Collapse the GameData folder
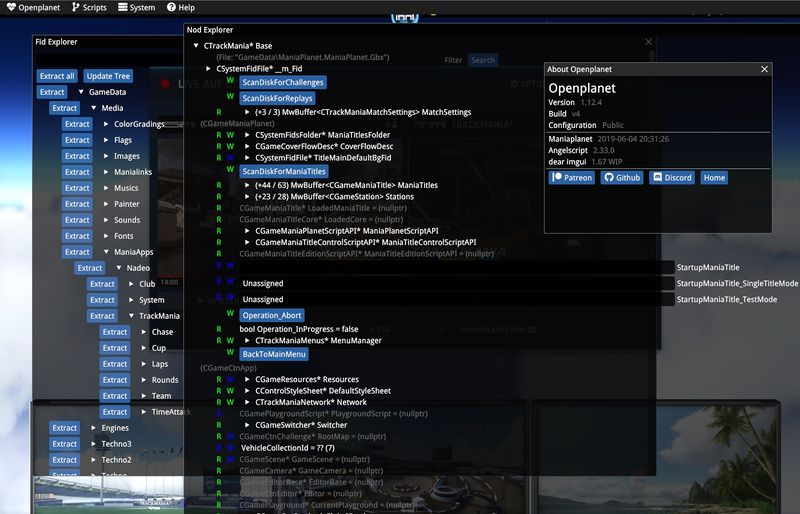 coord(81,92)
